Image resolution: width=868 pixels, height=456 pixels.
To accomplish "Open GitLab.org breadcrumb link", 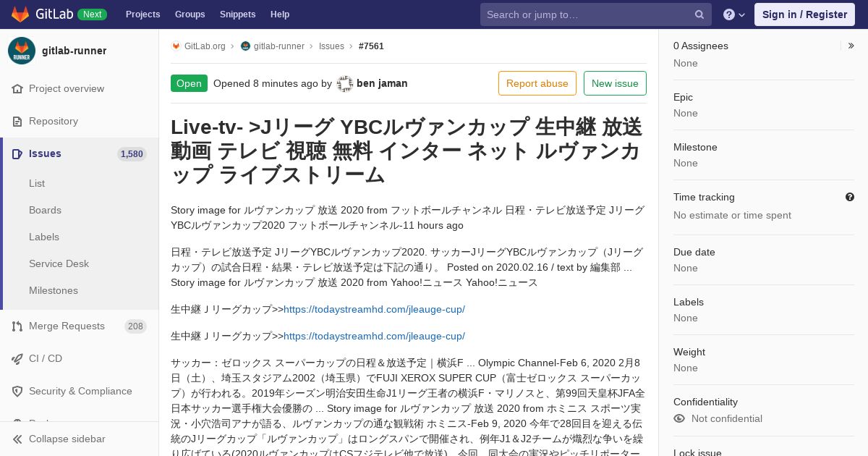I will 205,46.
